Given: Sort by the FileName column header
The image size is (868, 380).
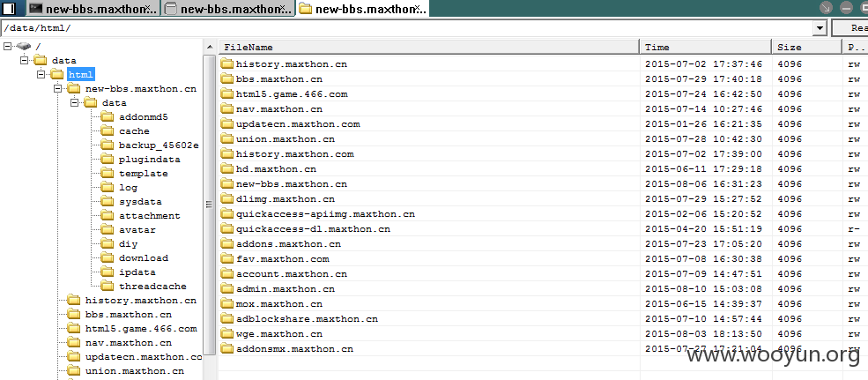Looking at the screenshot, I should click(x=429, y=47).
